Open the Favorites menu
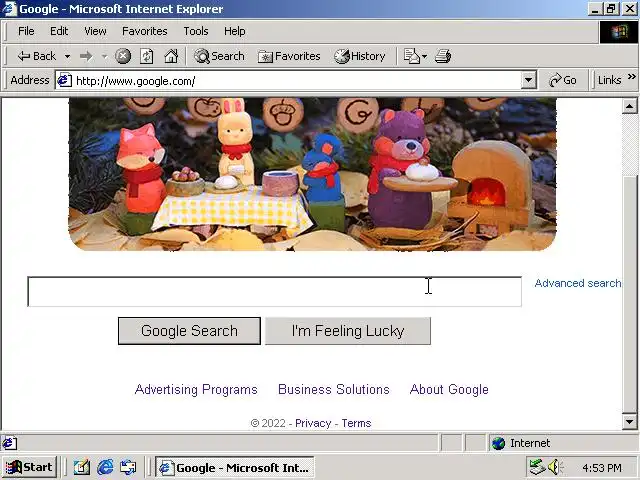 [x=144, y=31]
